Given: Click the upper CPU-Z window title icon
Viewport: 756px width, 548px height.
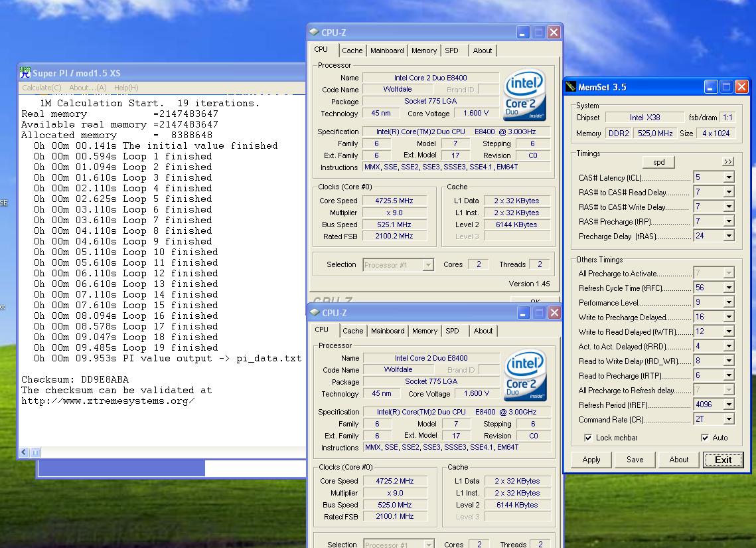Looking at the screenshot, I should pyautogui.click(x=314, y=33).
